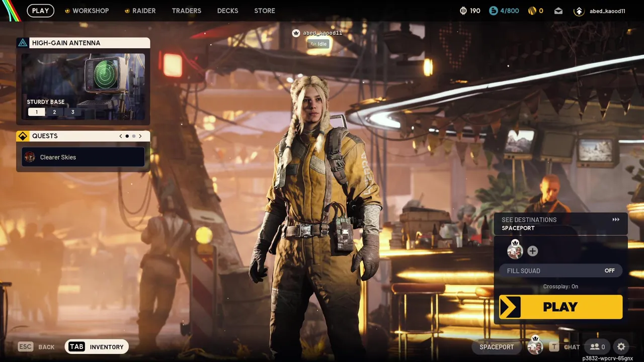This screenshot has height=362, width=644.
Task: Switch to the RAIDER tab
Action: 140,11
